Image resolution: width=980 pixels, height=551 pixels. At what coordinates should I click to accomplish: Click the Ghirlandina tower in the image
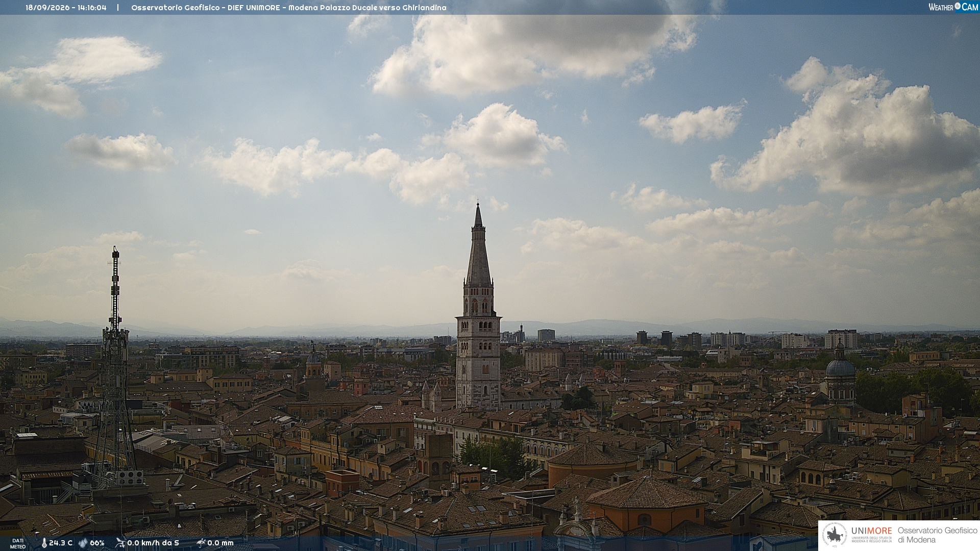pos(478,306)
